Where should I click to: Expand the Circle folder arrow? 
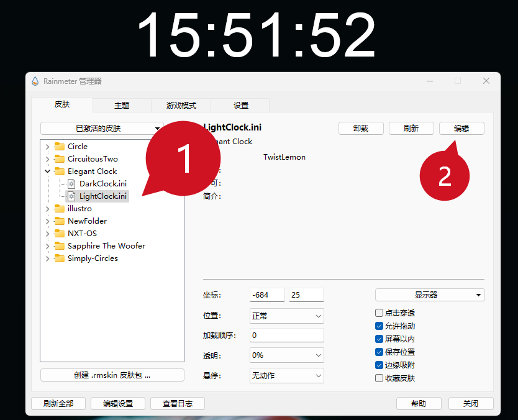[x=47, y=147]
